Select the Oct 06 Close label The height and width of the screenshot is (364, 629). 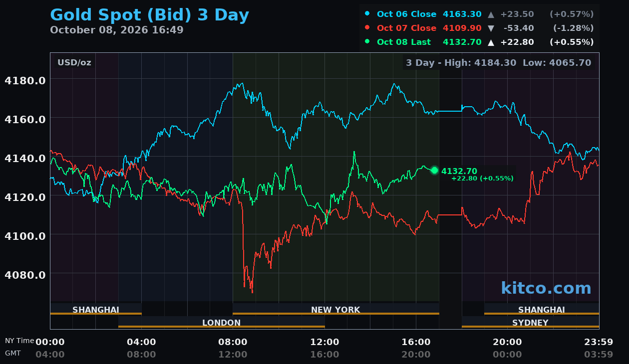pyautogui.click(x=406, y=14)
